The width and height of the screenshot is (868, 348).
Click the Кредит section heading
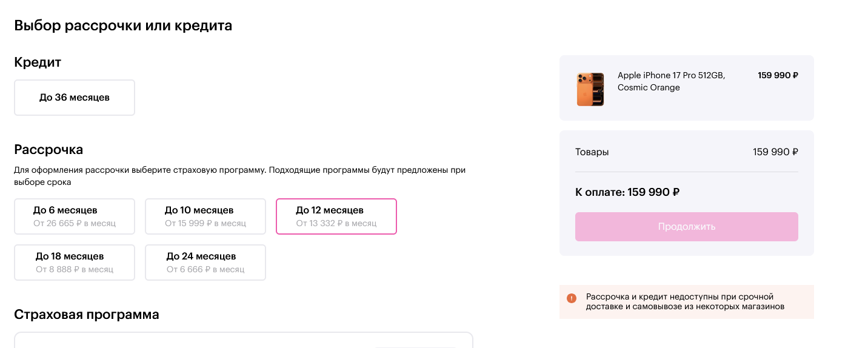pos(38,62)
